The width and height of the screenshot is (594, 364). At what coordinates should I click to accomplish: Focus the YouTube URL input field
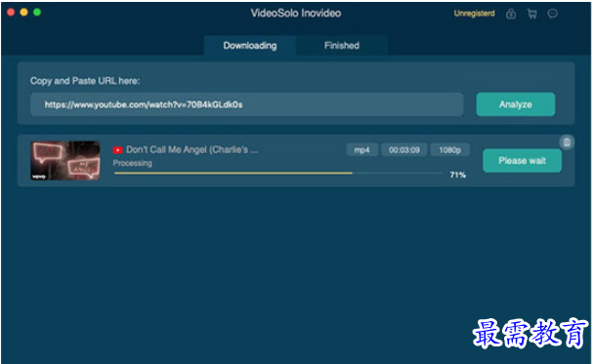(246, 104)
